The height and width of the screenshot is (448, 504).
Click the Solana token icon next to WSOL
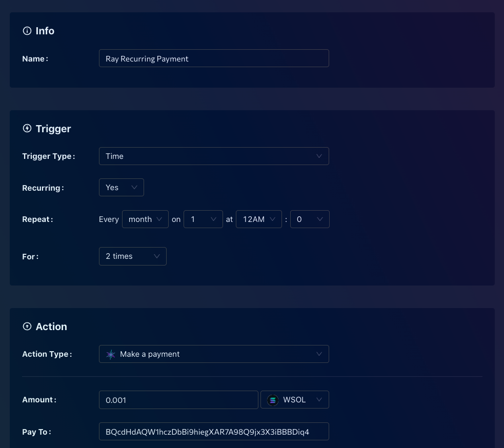272,400
